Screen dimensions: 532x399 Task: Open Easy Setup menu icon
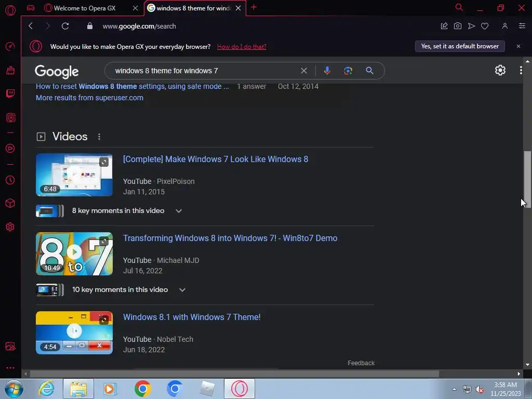point(522,26)
